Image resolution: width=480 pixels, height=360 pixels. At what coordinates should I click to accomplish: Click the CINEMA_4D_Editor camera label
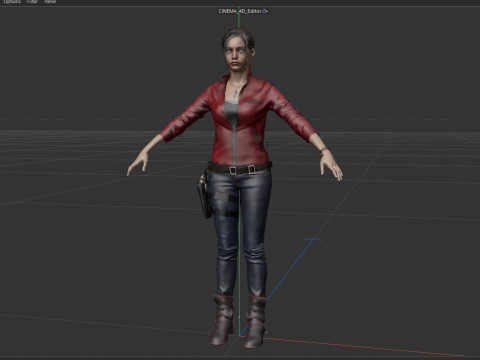tap(243, 11)
